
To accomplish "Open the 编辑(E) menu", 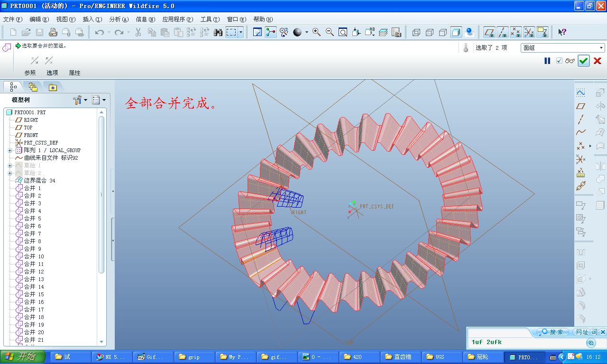I will [x=39, y=19].
